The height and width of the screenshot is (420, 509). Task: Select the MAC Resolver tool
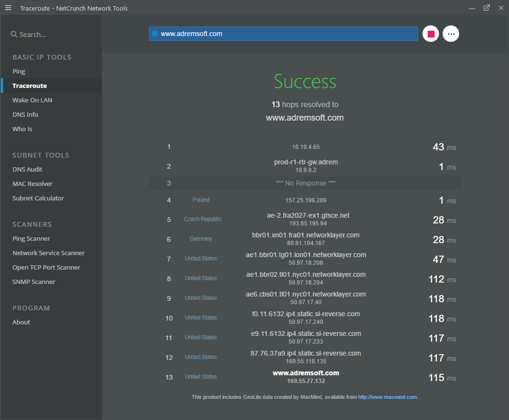click(x=33, y=184)
